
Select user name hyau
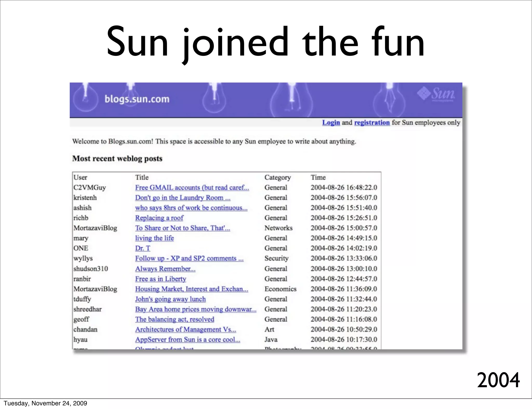[81, 340]
